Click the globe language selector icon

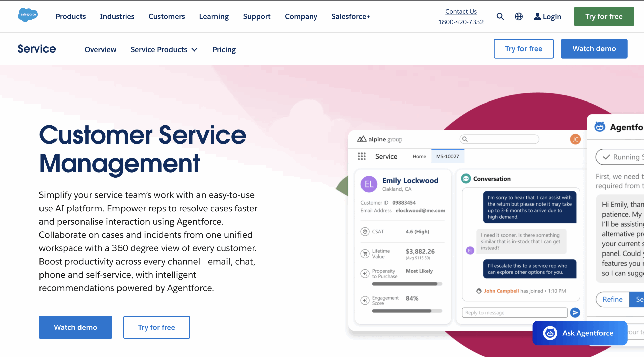pyautogui.click(x=519, y=16)
